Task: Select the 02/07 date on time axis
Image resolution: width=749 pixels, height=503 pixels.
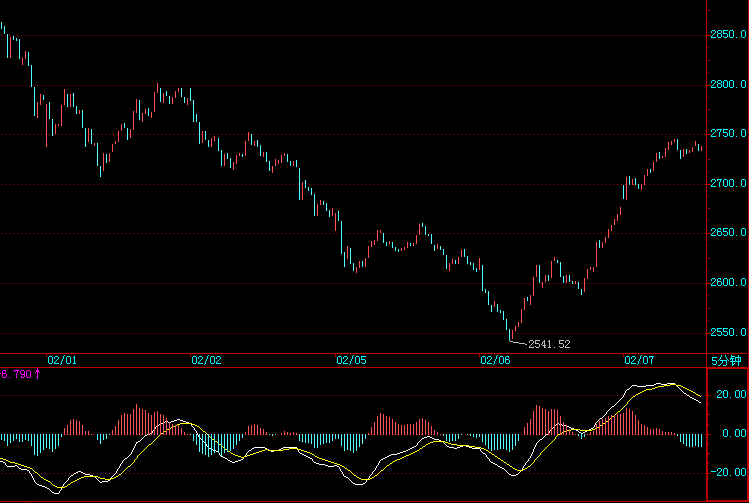Action: [639, 359]
